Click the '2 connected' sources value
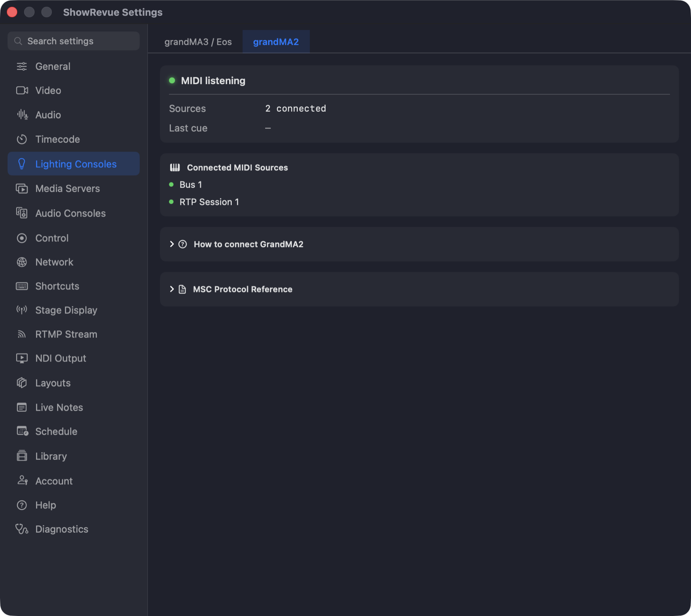 [x=296, y=109]
